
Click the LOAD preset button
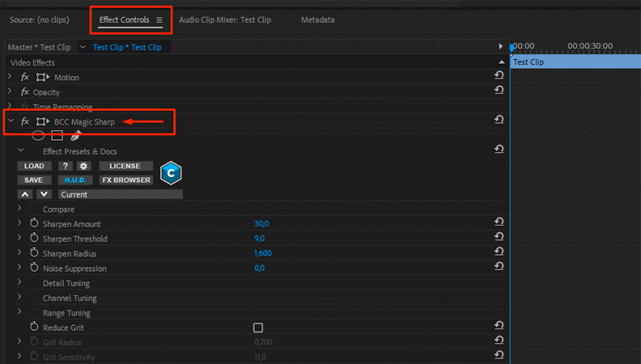click(x=34, y=166)
